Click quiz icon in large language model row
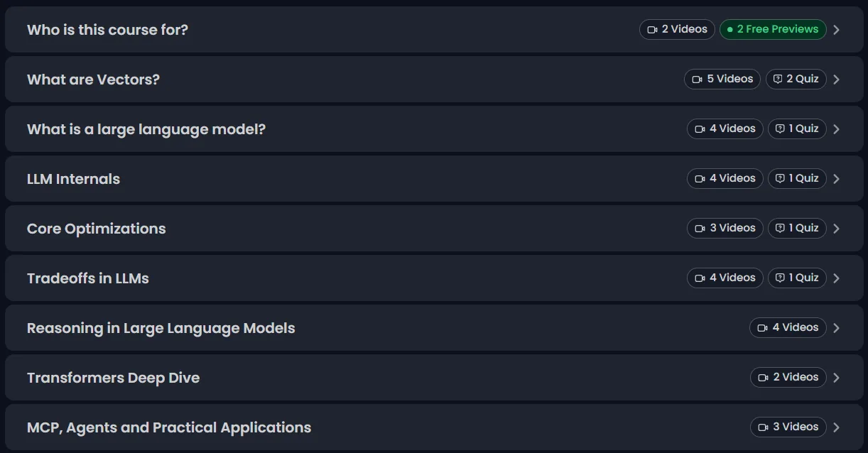 [x=780, y=129]
